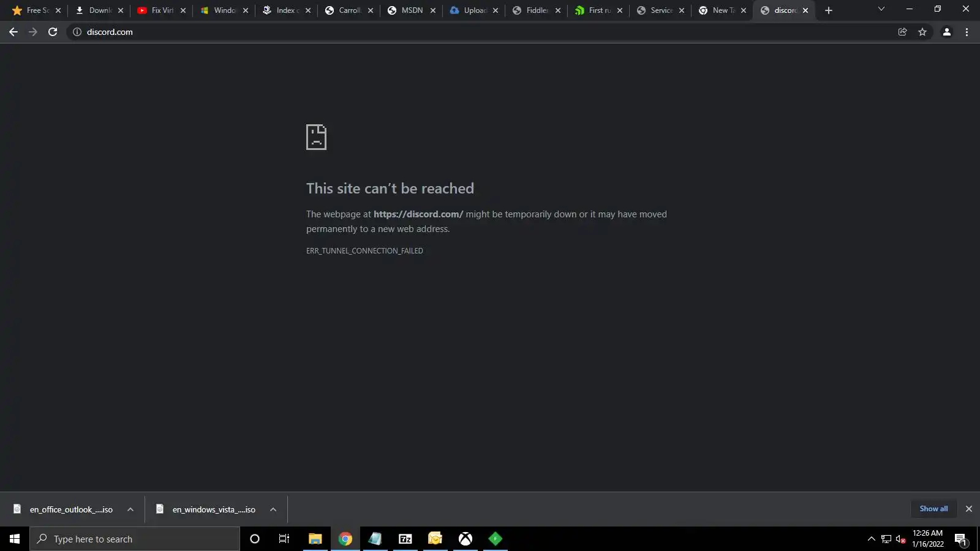The width and height of the screenshot is (980, 551).
Task: Close the active discord tab
Action: 805,10
